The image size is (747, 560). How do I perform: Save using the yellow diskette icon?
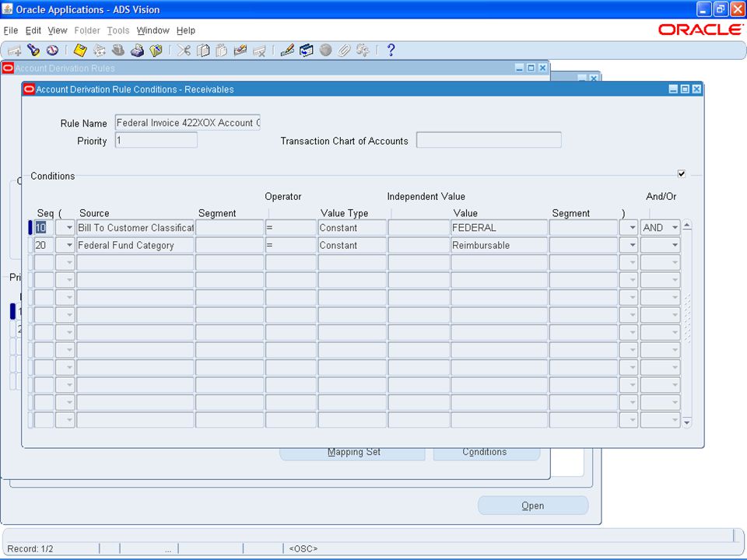tap(80, 50)
